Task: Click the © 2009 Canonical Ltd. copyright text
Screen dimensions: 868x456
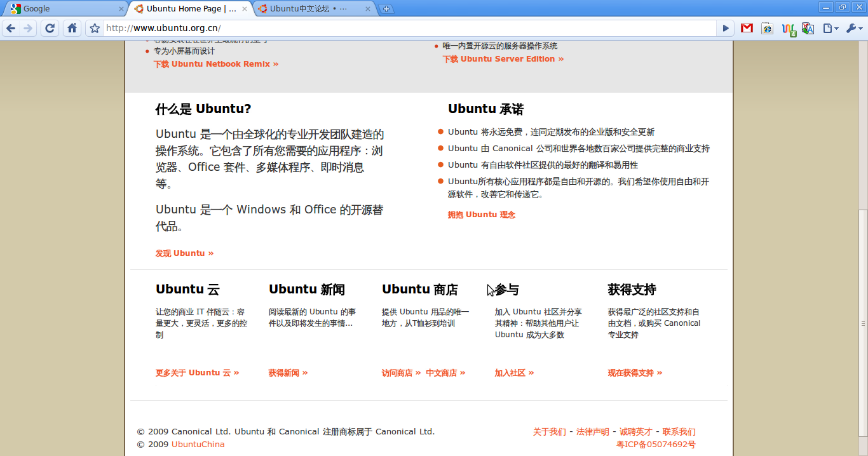Action: tap(286, 432)
